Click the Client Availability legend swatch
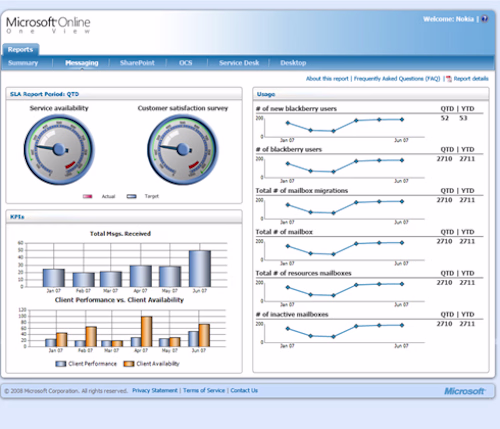The image size is (500, 429). tap(129, 364)
